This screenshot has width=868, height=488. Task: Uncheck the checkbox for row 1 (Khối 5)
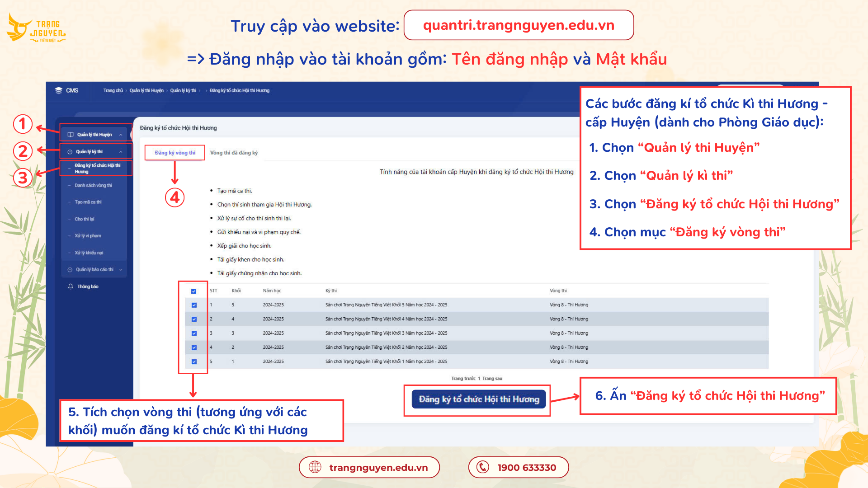pyautogui.click(x=194, y=305)
